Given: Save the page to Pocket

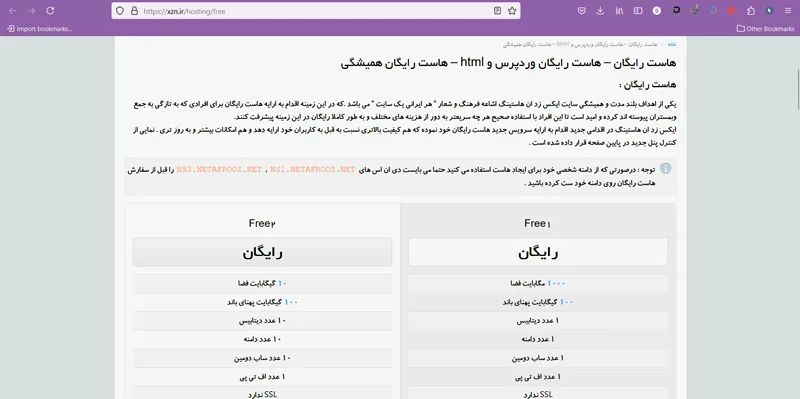Looking at the screenshot, I should click(582, 11).
